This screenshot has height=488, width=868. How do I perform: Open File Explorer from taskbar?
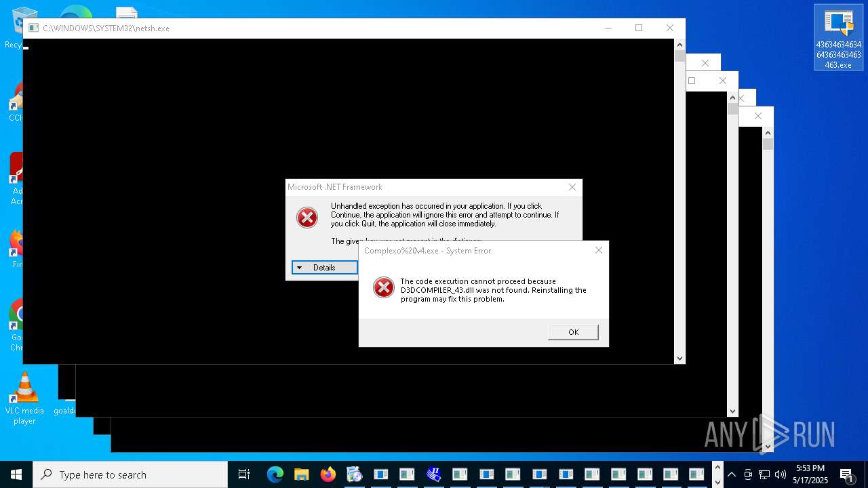coord(301,474)
